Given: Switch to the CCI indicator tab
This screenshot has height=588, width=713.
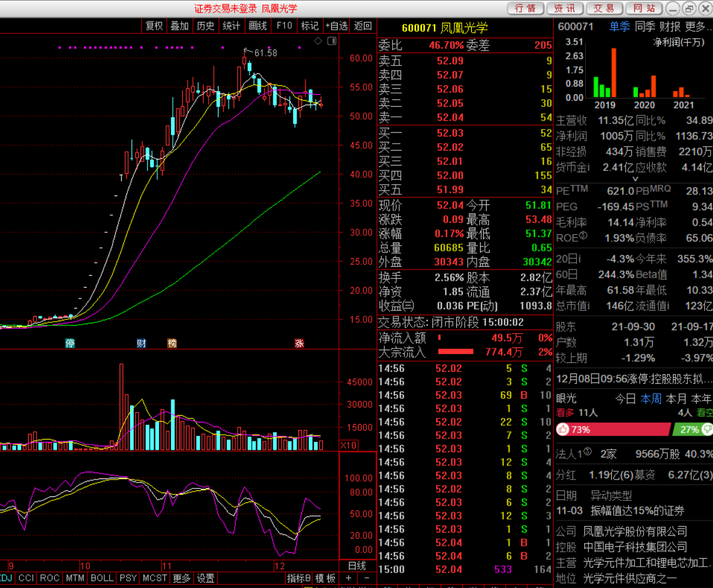Looking at the screenshot, I should pyautogui.click(x=26, y=578).
